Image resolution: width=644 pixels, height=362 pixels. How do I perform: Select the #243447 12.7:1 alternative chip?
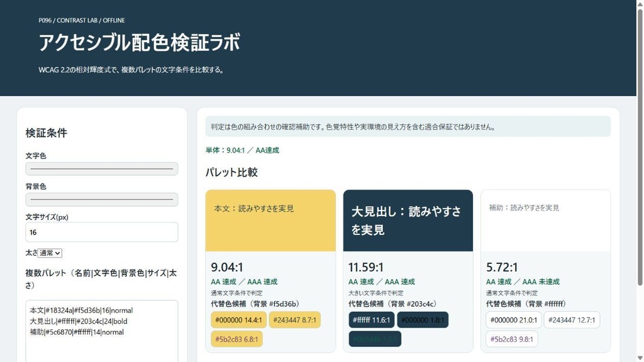[x=572, y=320]
